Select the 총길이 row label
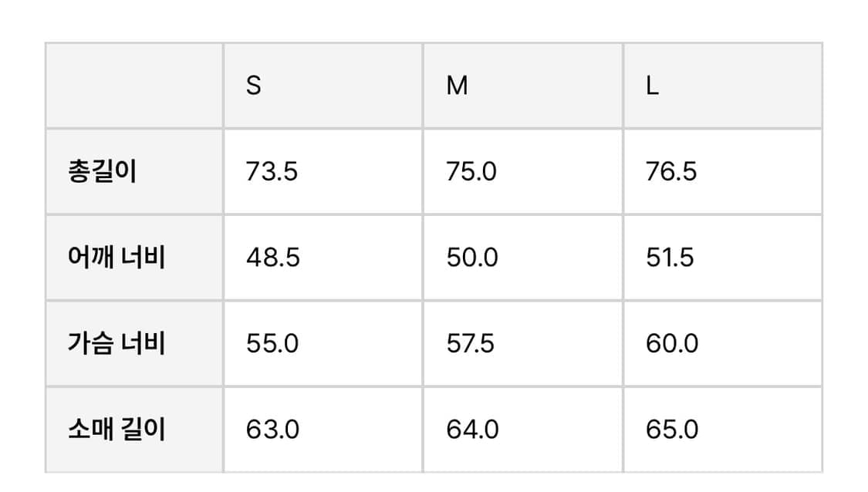This screenshot has height=492, width=868. pyautogui.click(x=103, y=171)
